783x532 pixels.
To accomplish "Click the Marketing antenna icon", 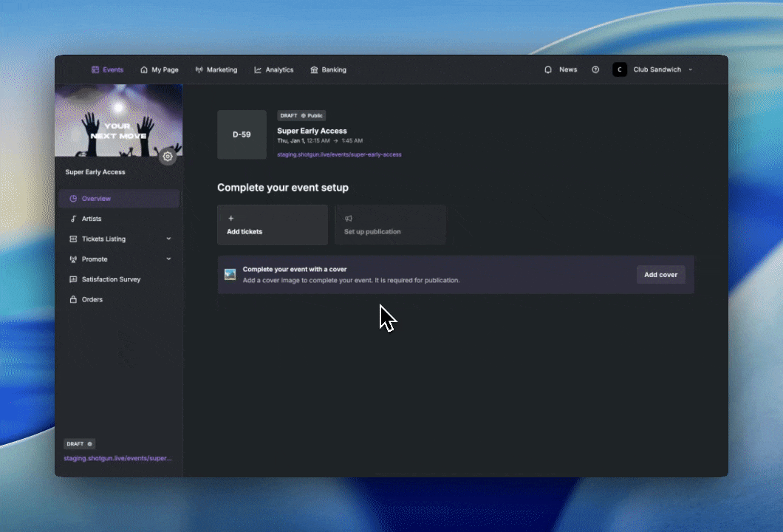I will (199, 70).
